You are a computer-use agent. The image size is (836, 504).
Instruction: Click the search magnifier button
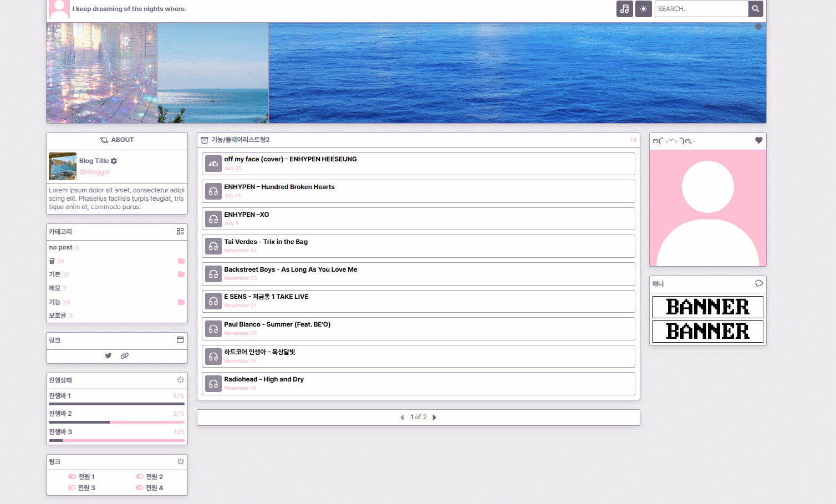point(756,9)
